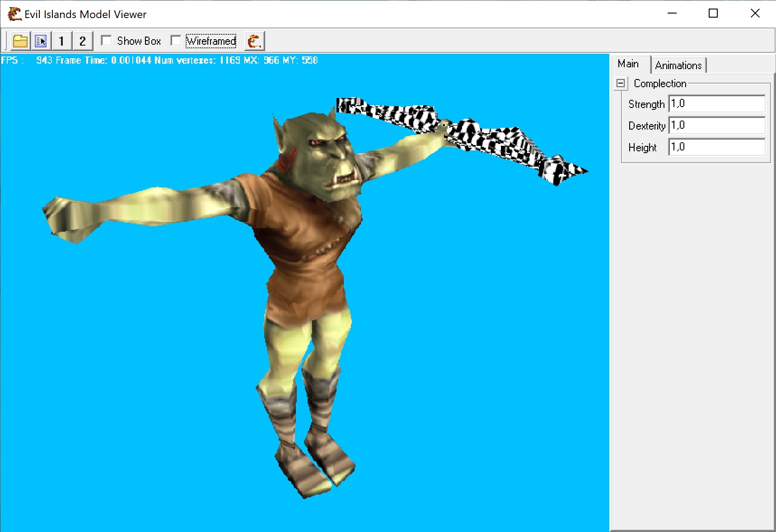The image size is (776, 532).
Task: Enable the Show Box checkbox
Action: pos(107,41)
